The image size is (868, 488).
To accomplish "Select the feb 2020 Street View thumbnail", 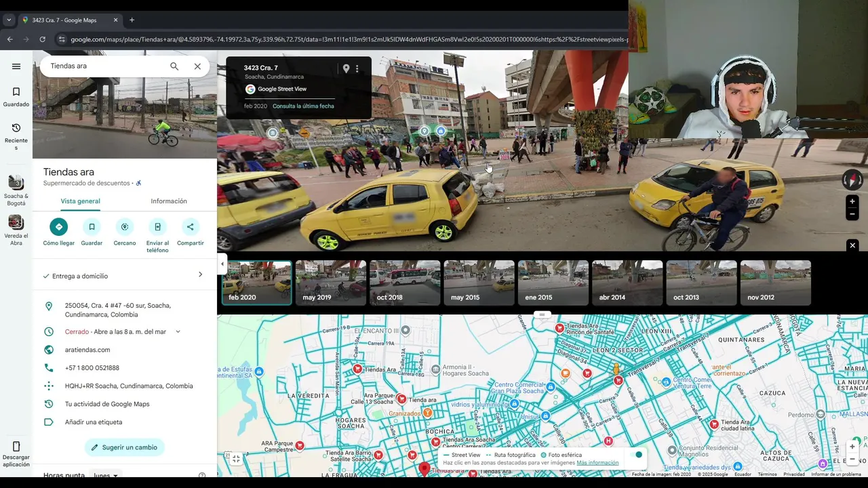I will point(257,283).
